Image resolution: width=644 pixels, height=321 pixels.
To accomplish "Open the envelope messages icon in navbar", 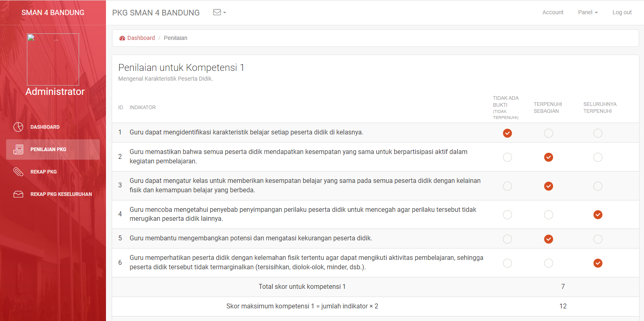I will click(217, 12).
